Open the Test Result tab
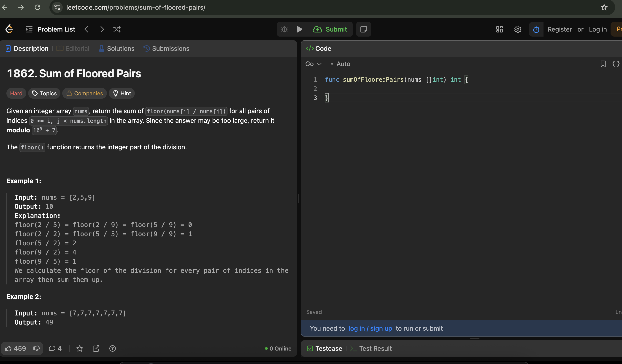 pyautogui.click(x=371, y=348)
